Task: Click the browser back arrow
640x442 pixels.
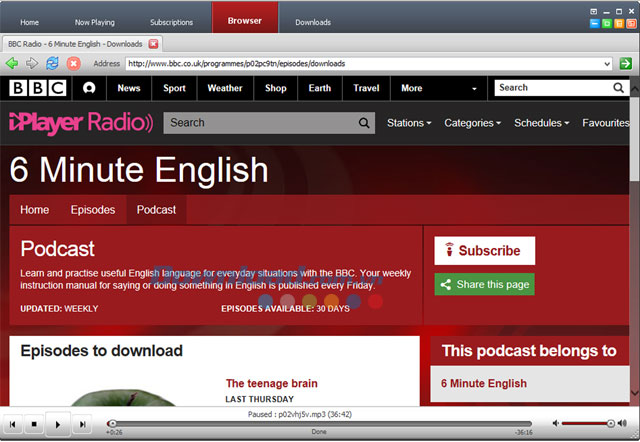Action: click(12, 63)
